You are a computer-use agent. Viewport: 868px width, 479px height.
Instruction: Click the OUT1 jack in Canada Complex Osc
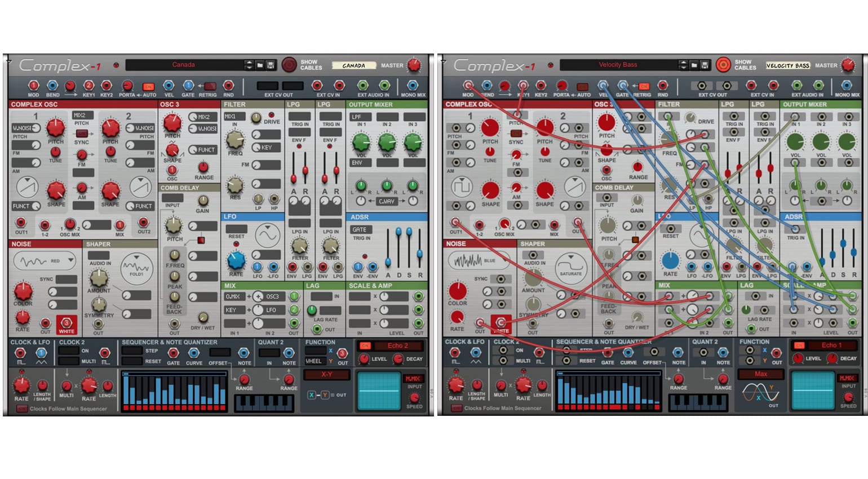tap(21, 223)
